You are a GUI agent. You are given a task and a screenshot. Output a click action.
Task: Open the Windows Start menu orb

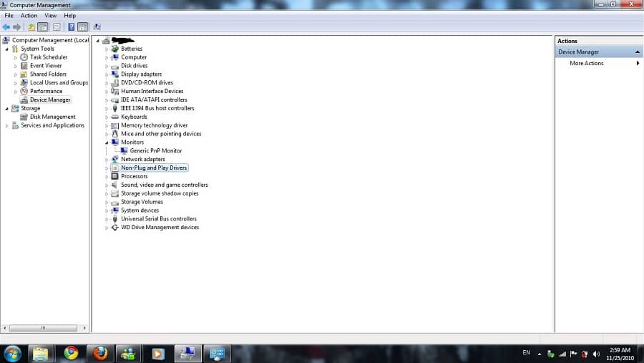click(x=12, y=354)
